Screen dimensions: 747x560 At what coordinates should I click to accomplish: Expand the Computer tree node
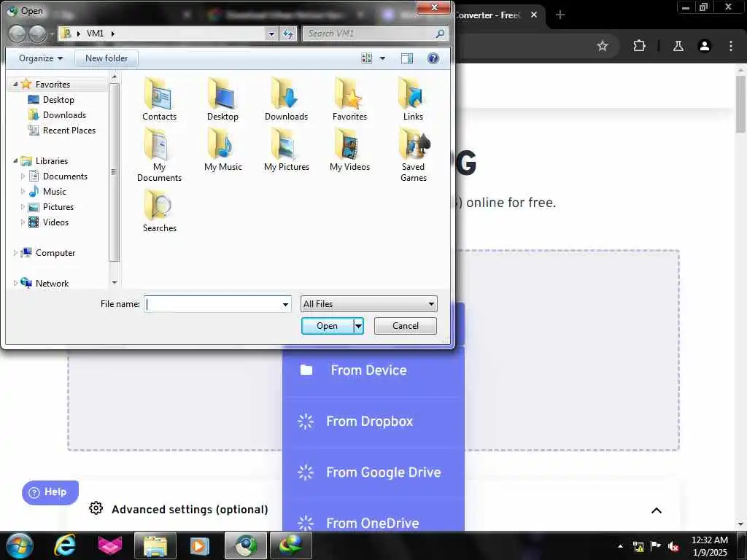point(15,253)
